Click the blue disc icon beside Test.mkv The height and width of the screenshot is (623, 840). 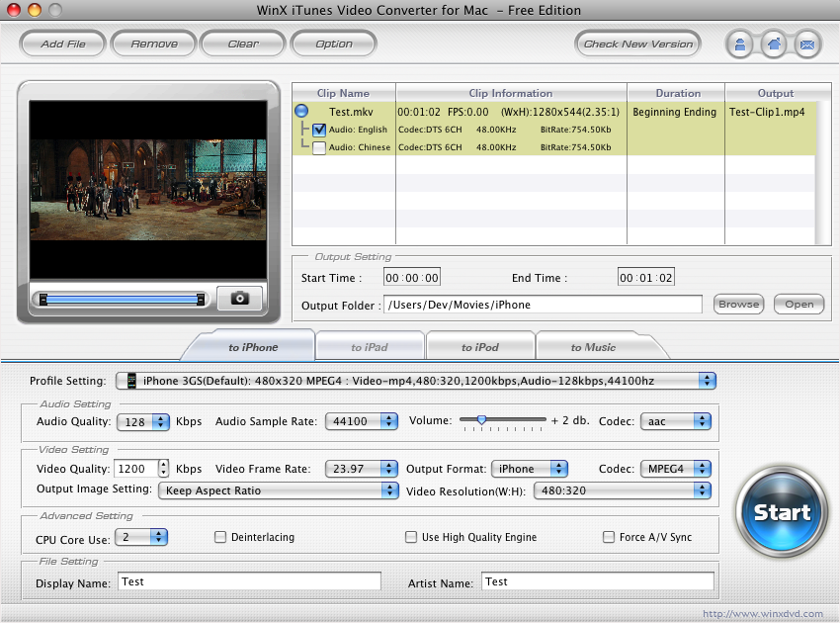301,112
